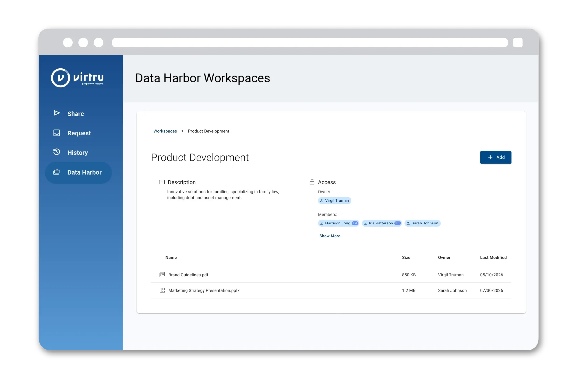Click the 05/10/2026 date cell

click(x=491, y=275)
